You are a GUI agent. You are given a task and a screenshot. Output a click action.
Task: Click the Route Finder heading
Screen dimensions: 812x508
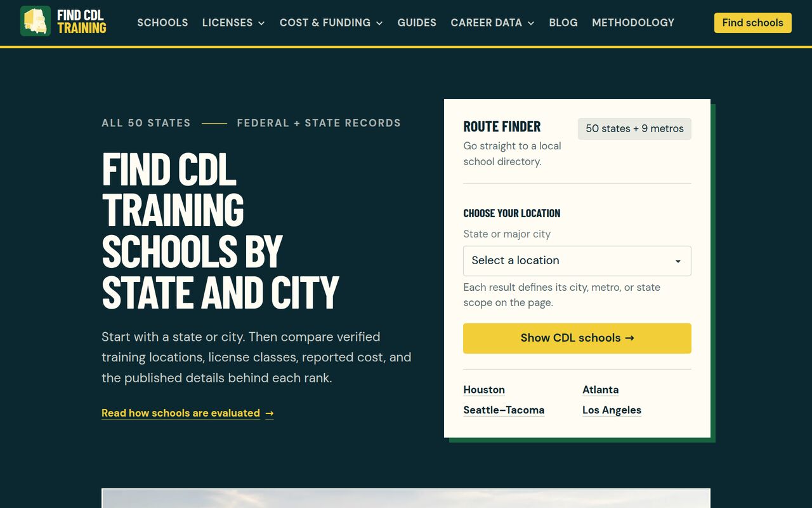click(x=502, y=127)
